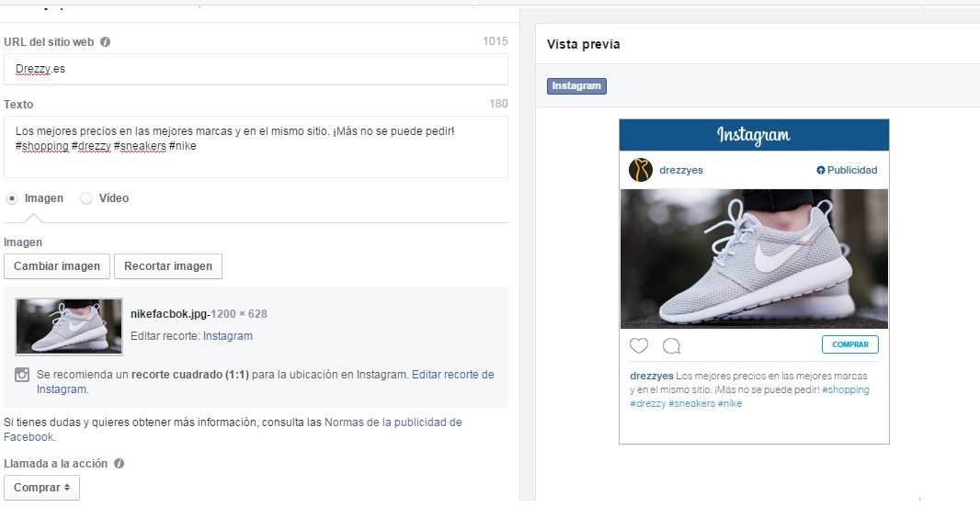Click the comment bubble icon in preview
Viewport: 980px width, 507px height.
672,345
